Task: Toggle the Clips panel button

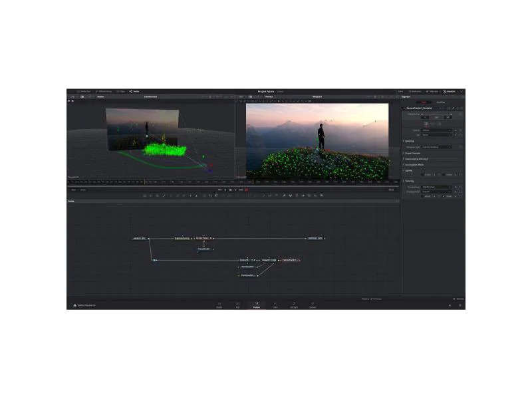Action: point(121,91)
